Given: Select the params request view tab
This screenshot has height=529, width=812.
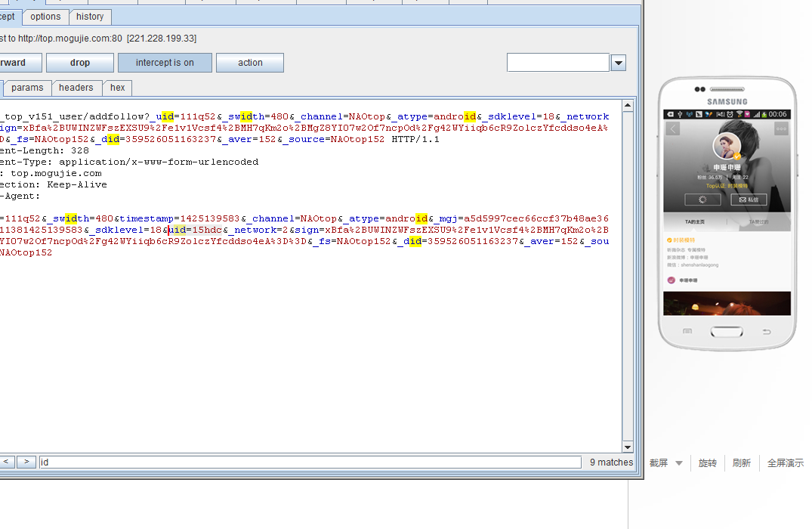Looking at the screenshot, I should (x=27, y=88).
